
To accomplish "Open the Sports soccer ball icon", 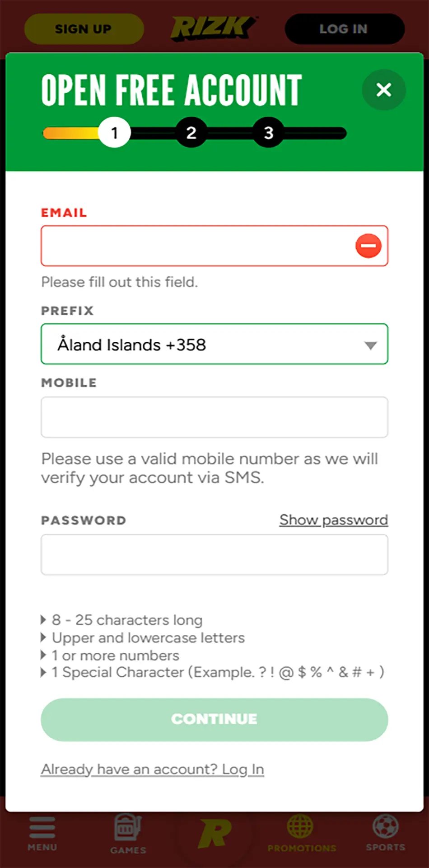I will click(385, 826).
